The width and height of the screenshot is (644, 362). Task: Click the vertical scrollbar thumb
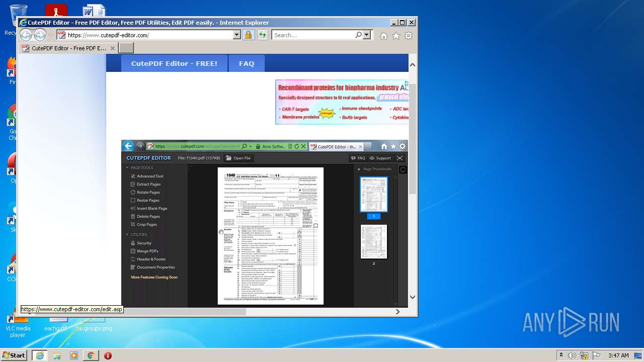(x=412, y=138)
